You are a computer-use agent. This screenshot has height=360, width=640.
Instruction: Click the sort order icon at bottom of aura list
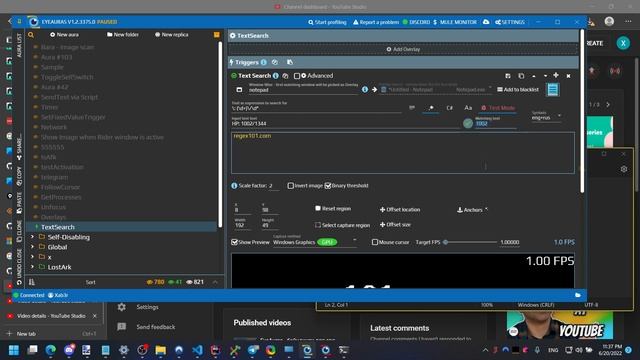(x=32, y=282)
